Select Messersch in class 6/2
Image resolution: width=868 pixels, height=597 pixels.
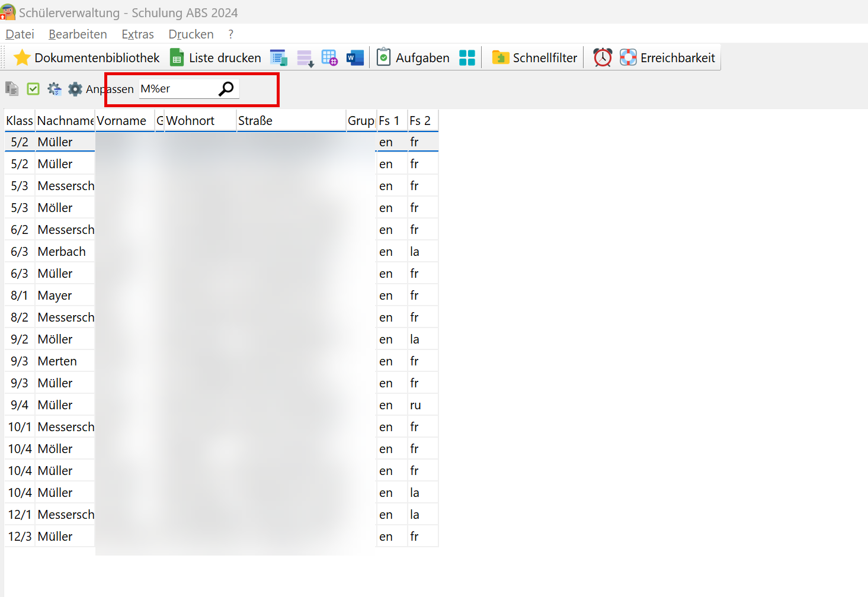pyautogui.click(x=66, y=230)
